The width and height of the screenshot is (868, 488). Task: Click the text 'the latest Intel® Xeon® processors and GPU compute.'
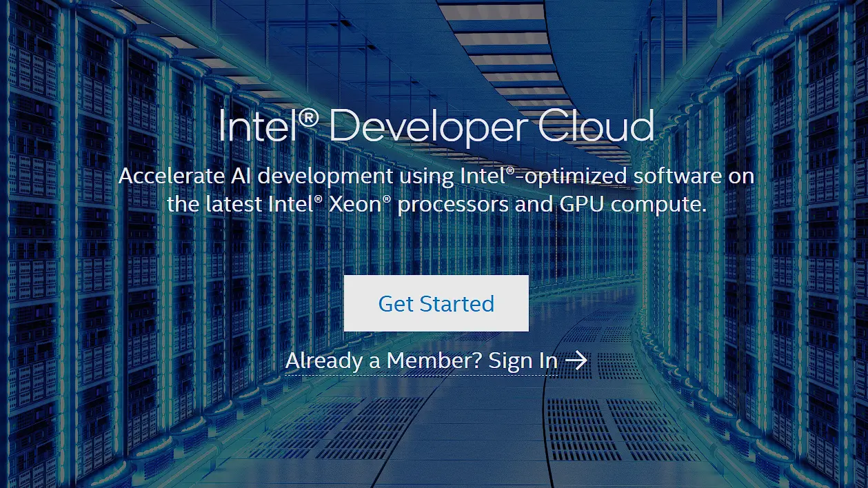[x=437, y=204]
